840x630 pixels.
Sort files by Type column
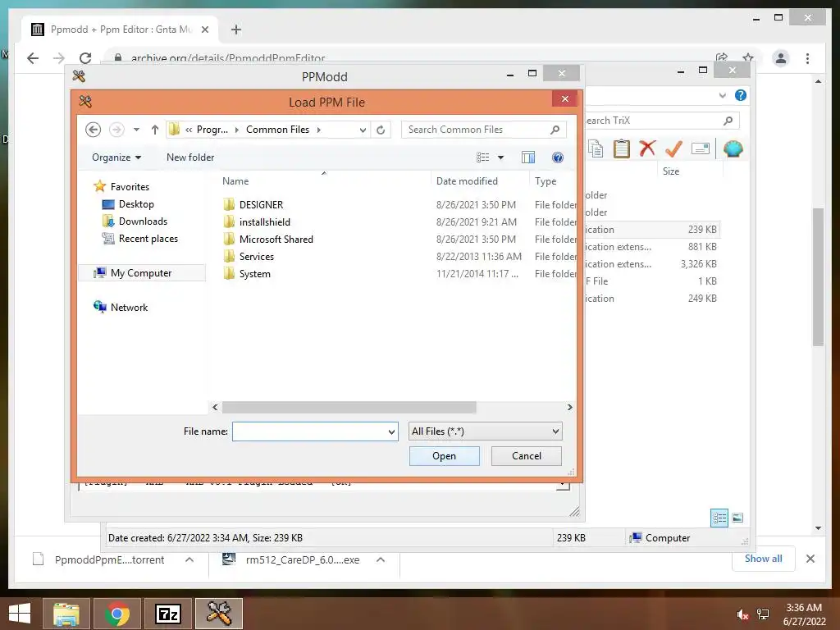546,181
